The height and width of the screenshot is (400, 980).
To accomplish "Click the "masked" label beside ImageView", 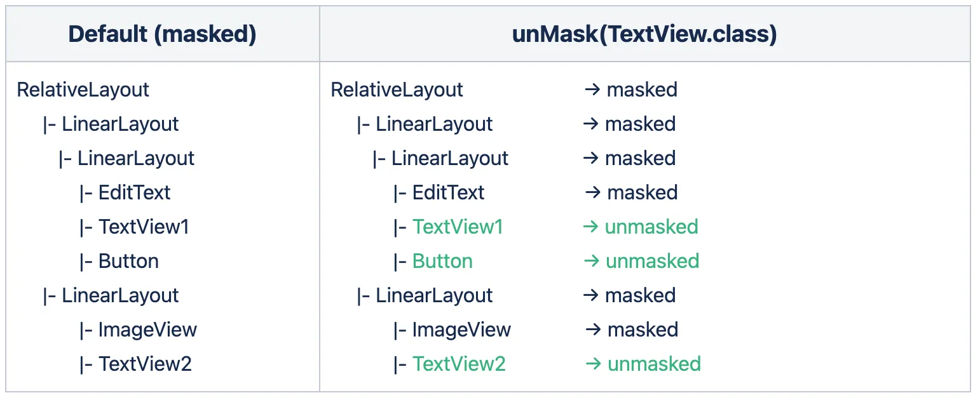I will (x=643, y=330).
